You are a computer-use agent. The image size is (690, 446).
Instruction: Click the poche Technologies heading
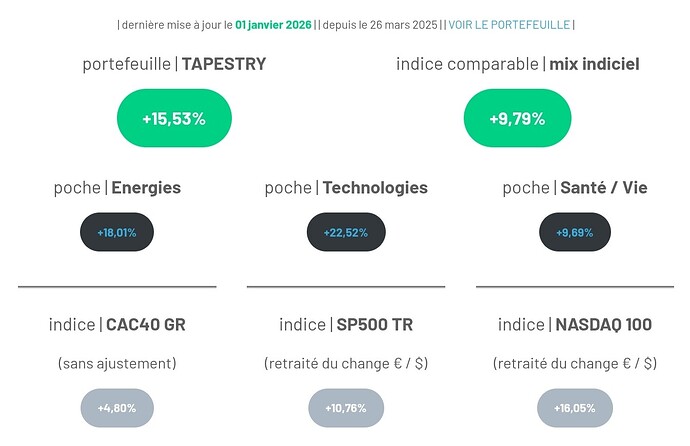pos(345,187)
